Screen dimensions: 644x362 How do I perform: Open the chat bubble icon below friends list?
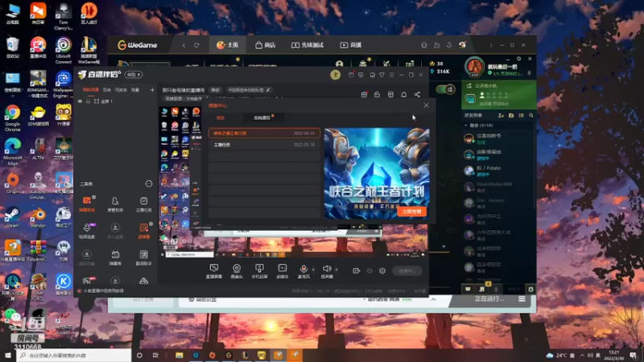tap(468, 290)
